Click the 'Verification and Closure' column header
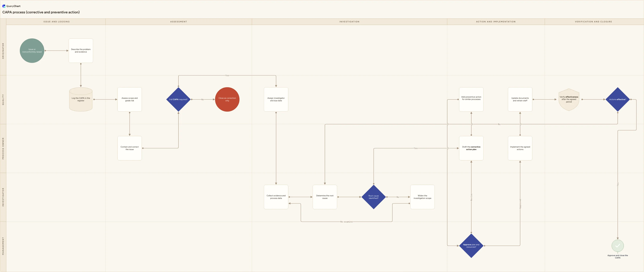Screen dimensions: 644x272 point(593,22)
